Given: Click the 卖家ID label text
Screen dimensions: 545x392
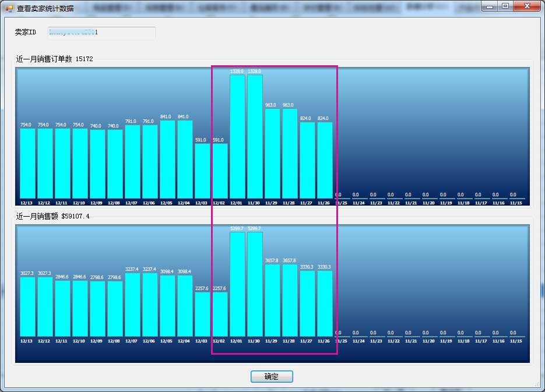Looking at the screenshot, I should [26, 33].
